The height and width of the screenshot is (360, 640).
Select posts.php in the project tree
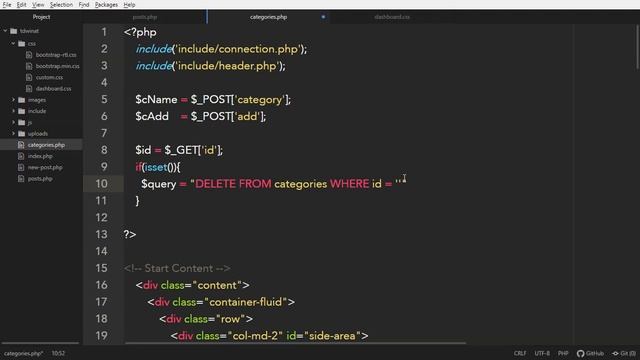[40, 178]
